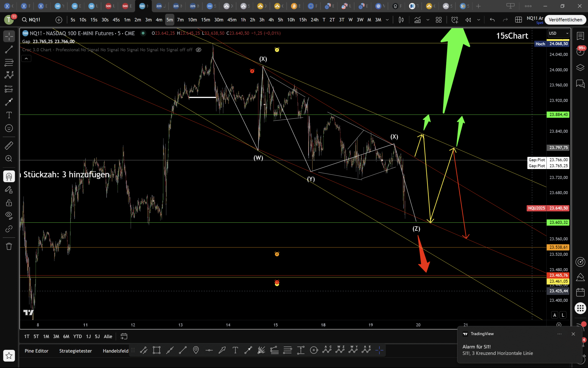The width and height of the screenshot is (588, 368).
Task: Collapse the indicator legend chevron
Action: (x=26, y=58)
